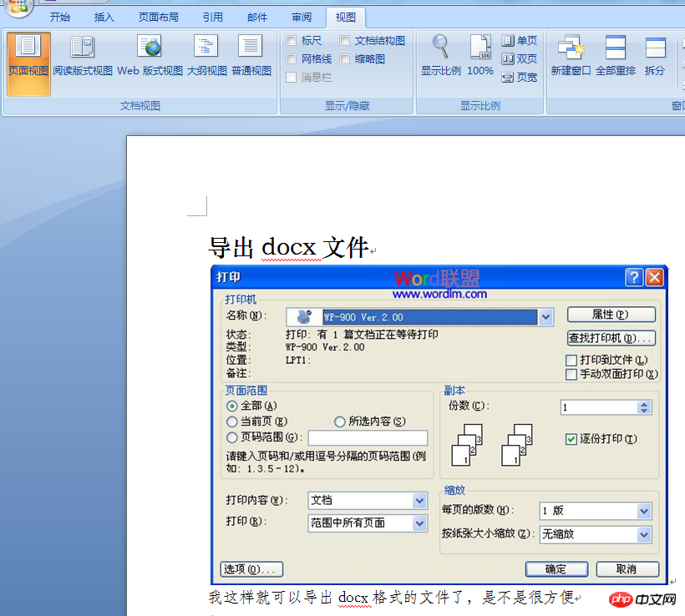Open 大纲视图 outline view

[206, 56]
